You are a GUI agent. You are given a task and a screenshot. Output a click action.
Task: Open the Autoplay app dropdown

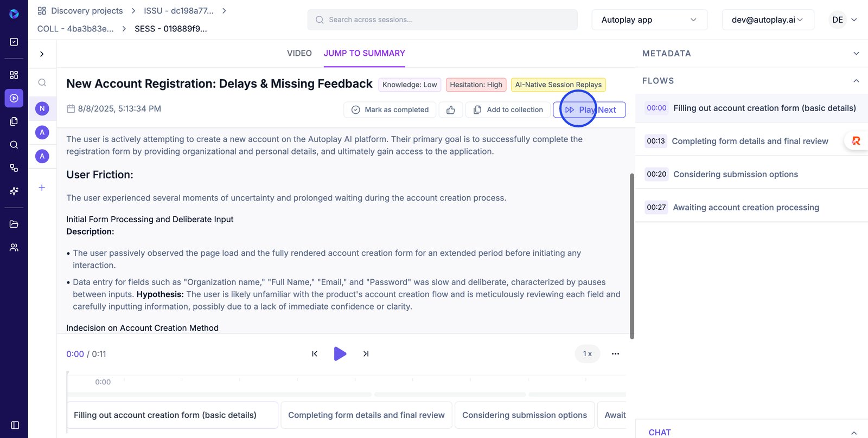tap(649, 20)
